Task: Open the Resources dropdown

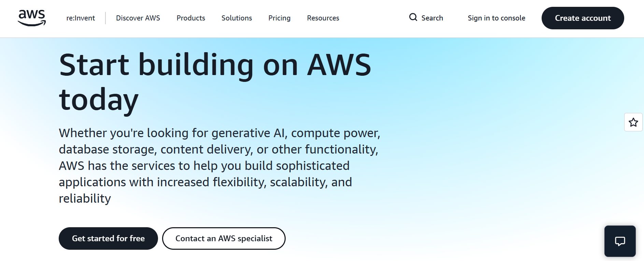Action: [323, 18]
